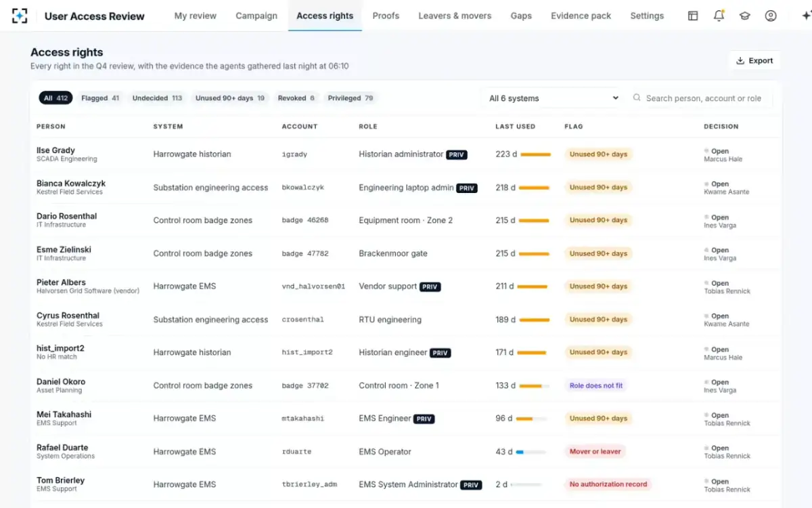Switch to the Campaign tab
Screen dimensions: 812x508
pos(256,16)
